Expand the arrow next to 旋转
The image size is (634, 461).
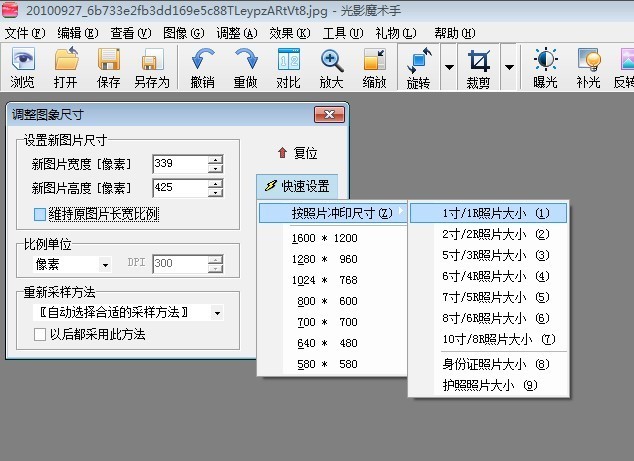click(449, 67)
